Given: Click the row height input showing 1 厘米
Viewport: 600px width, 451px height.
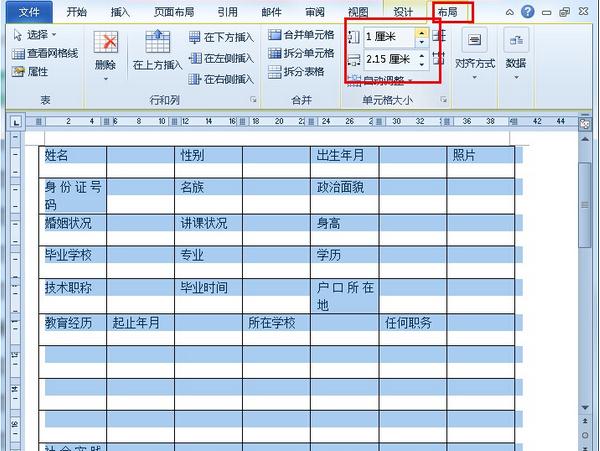Looking at the screenshot, I should click(389, 37).
